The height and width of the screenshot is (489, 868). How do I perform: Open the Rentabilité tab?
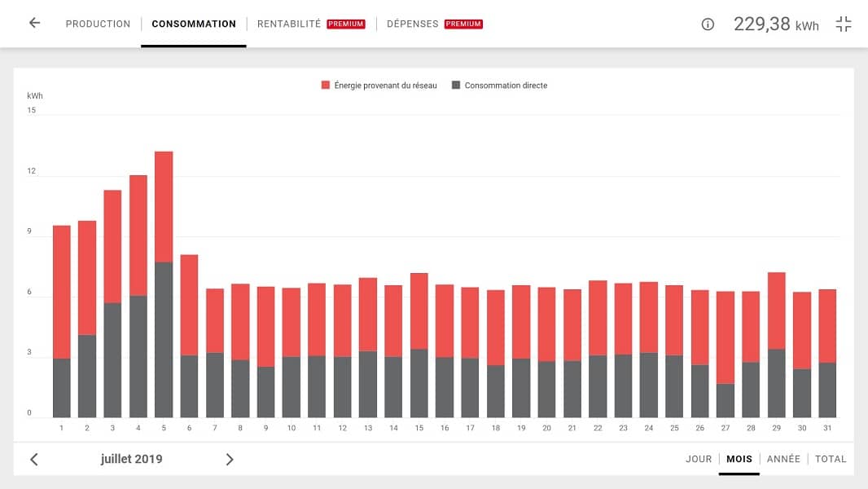coord(289,24)
